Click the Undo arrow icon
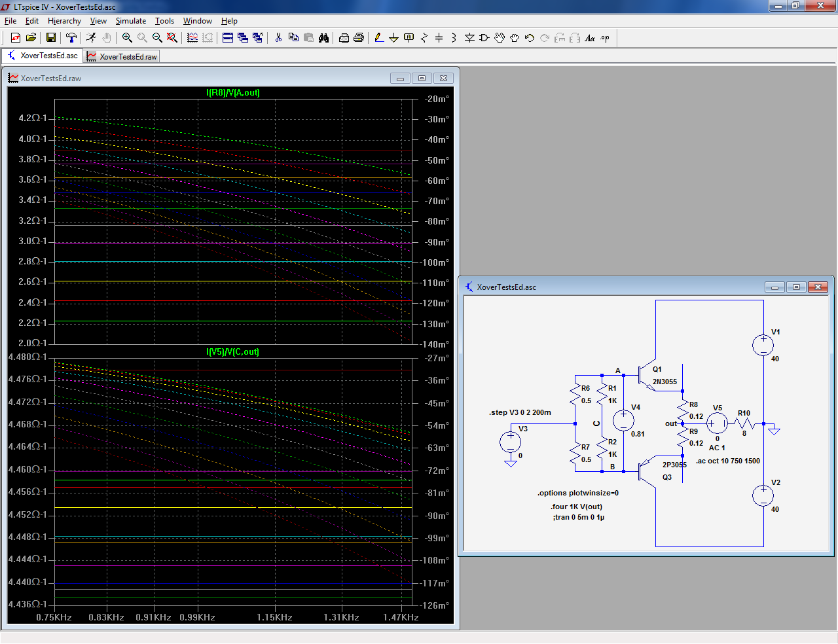This screenshot has height=644, width=838. [x=530, y=38]
